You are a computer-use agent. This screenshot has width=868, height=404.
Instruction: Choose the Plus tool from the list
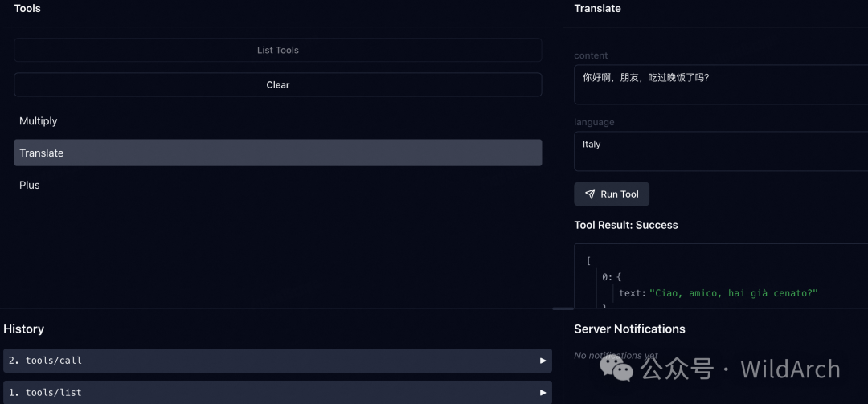tap(30, 185)
